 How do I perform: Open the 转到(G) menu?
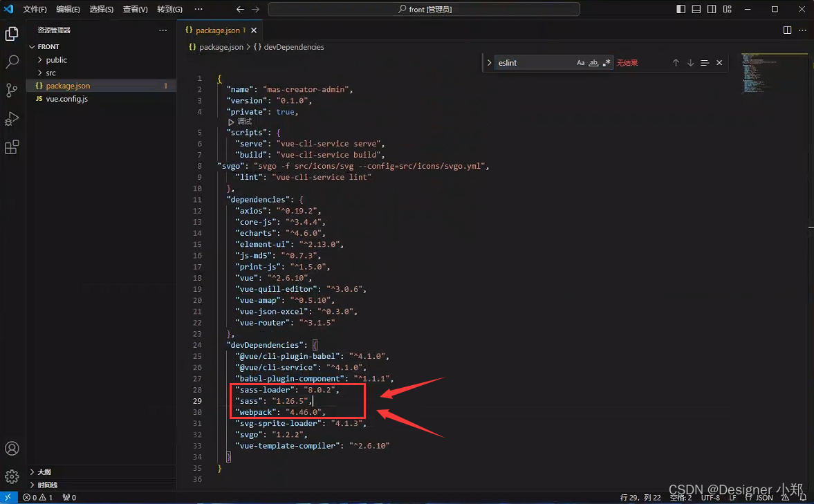click(169, 10)
